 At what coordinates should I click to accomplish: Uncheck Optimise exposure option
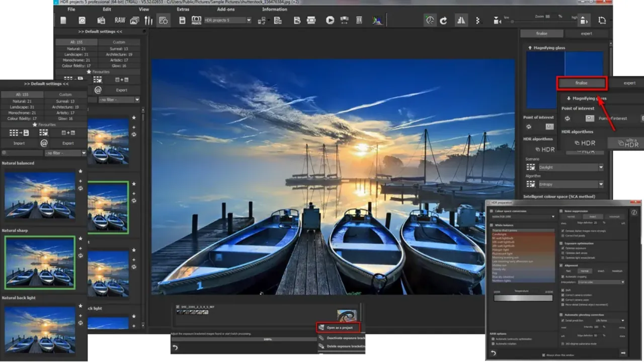point(563,248)
